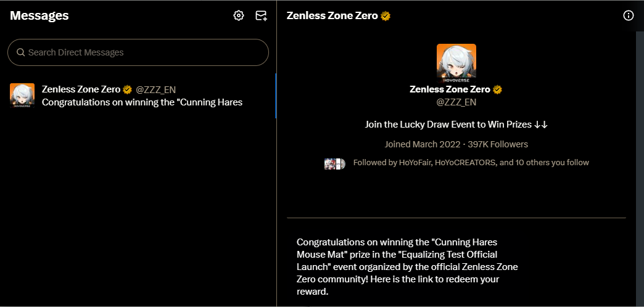This screenshot has width=644, height=307.
Task: Click verified badge under profile picture
Action: click(x=498, y=89)
